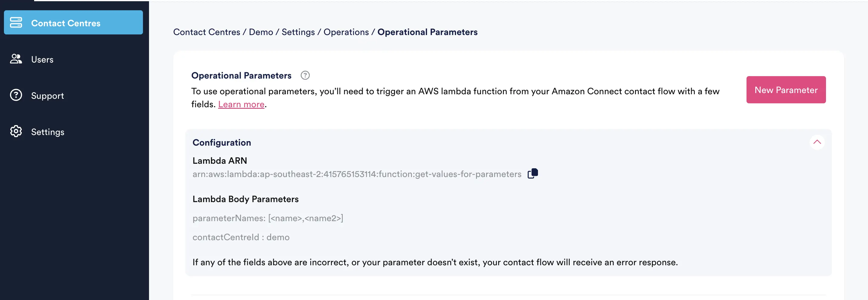Open Support via the question mark icon

(16, 95)
